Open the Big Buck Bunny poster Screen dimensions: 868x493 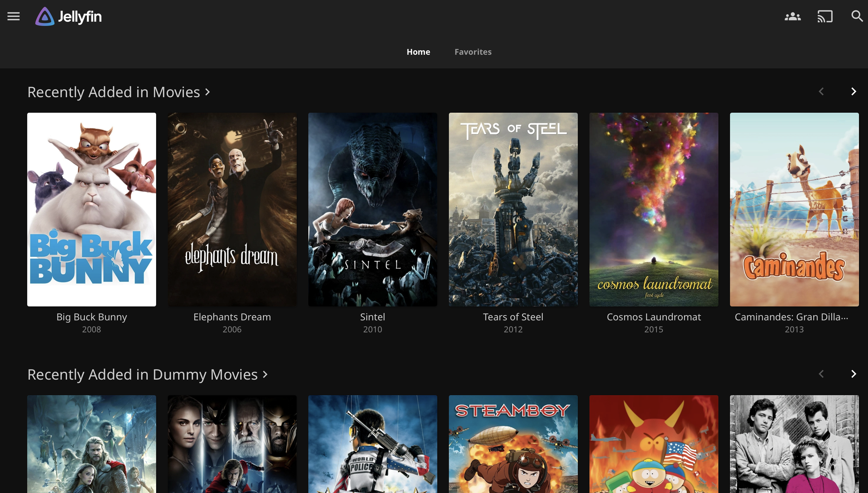click(91, 209)
